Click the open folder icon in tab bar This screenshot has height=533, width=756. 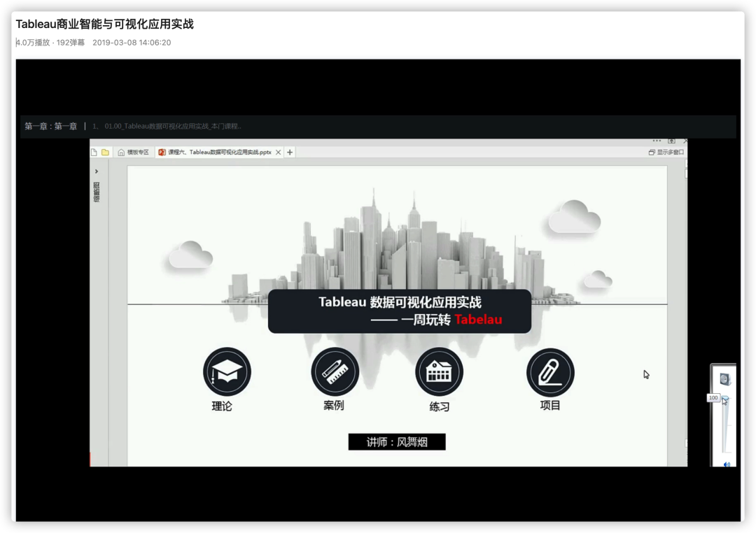click(105, 151)
